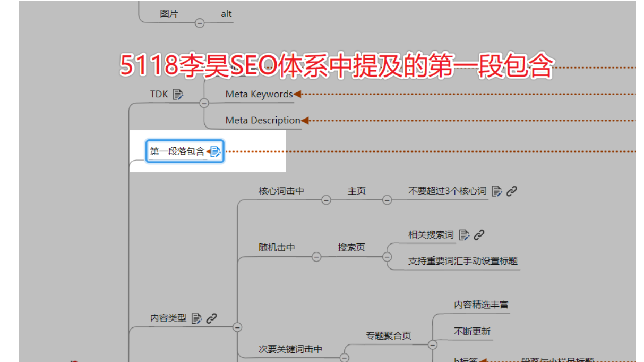644x362 pixels.
Task: Select the 核心词击中 node
Action: coord(281,191)
